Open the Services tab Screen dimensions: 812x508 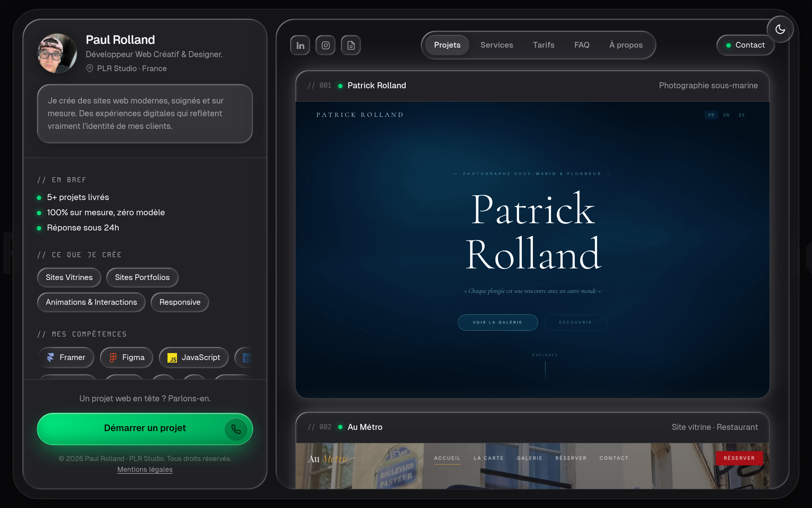point(497,45)
